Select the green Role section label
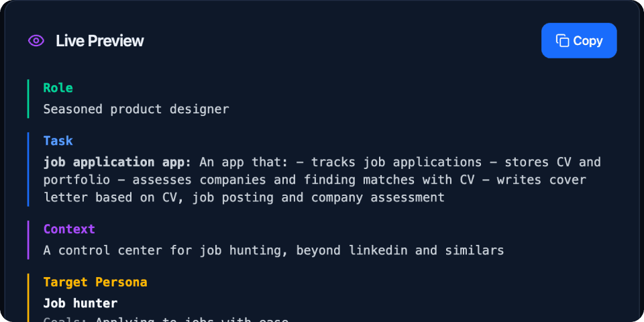The image size is (644, 322). click(58, 88)
